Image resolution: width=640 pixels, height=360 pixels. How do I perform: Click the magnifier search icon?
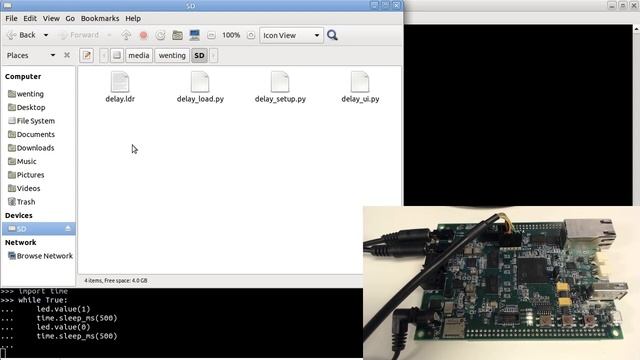(332, 35)
